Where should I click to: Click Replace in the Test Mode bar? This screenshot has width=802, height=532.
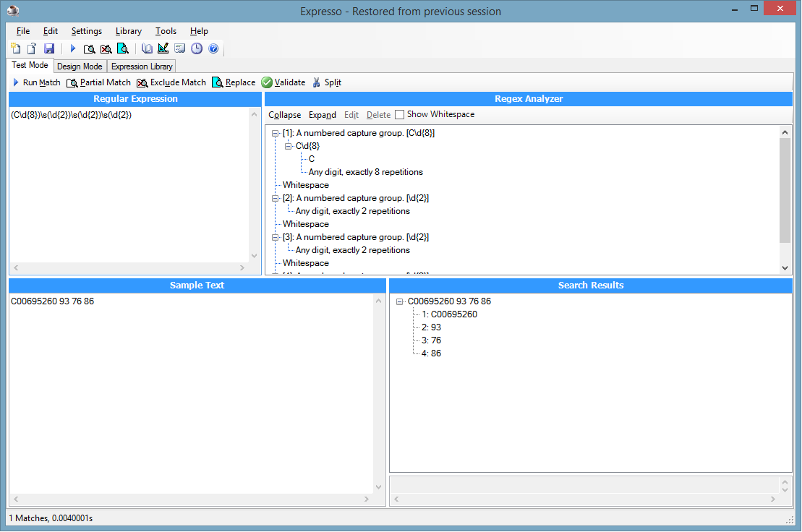(x=234, y=82)
